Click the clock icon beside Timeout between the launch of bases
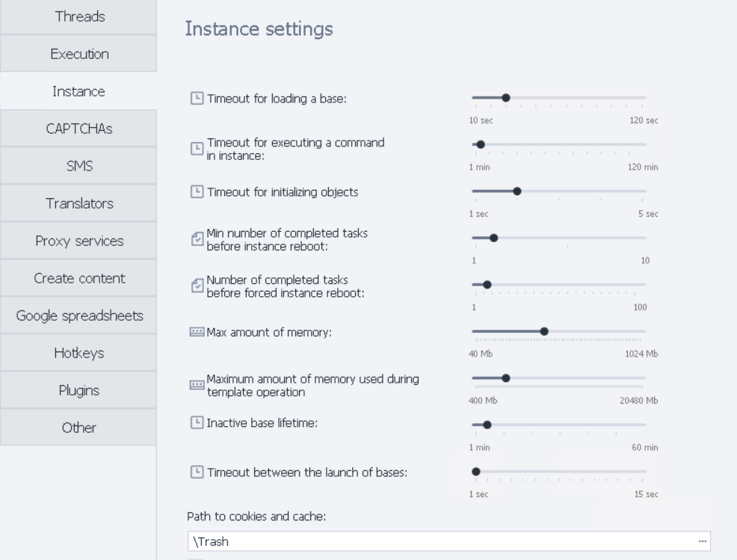Viewport: 737px width, 560px height. point(197,472)
